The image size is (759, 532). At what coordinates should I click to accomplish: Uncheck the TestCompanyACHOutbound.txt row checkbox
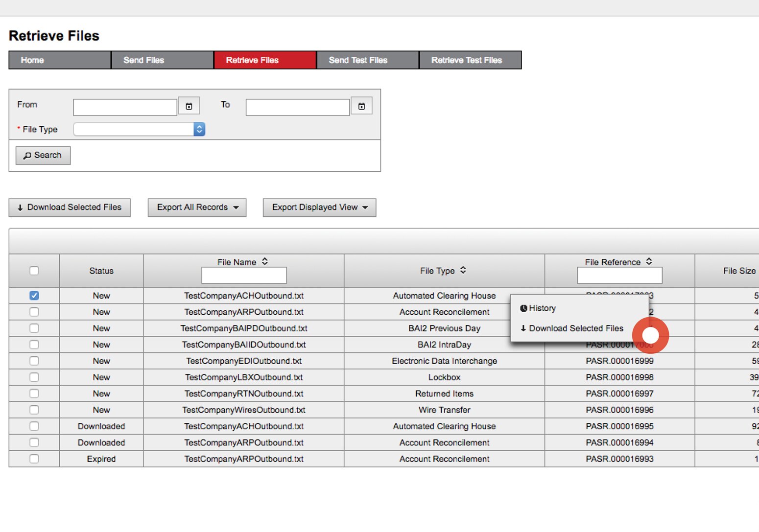pyautogui.click(x=34, y=296)
